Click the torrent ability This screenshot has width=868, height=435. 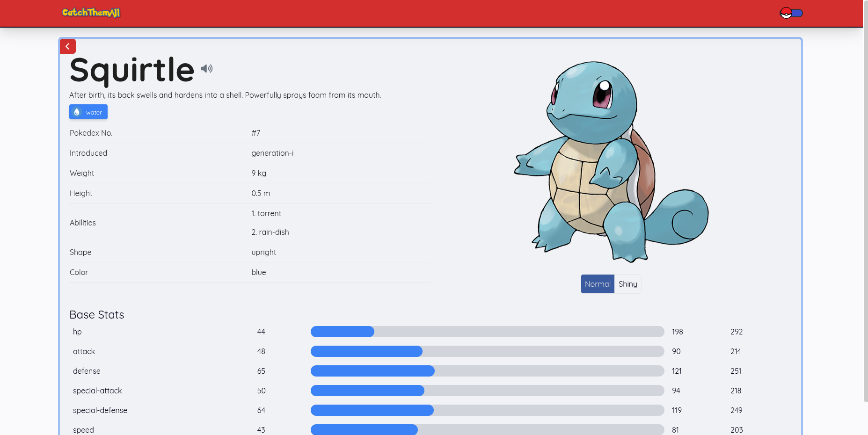pos(266,213)
